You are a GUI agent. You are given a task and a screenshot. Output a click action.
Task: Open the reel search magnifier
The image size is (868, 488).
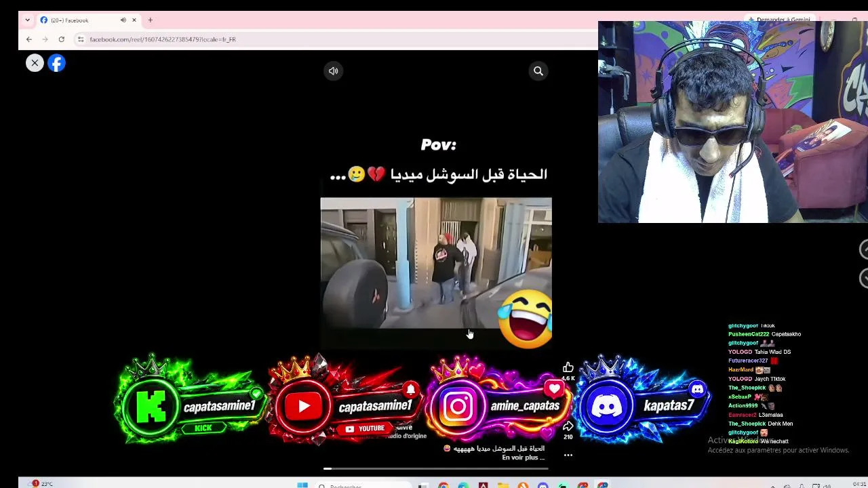point(538,71)
